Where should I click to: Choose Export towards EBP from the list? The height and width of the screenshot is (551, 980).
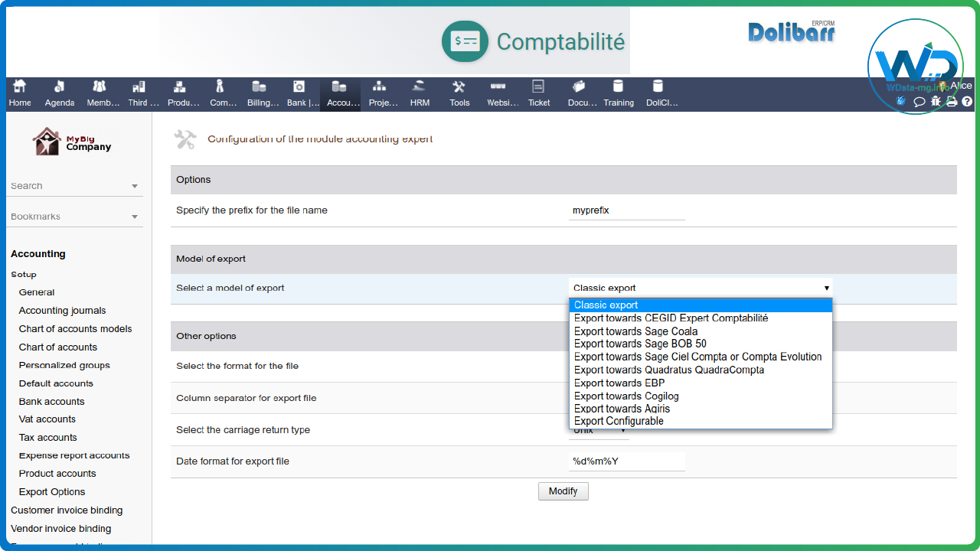[619, 383]
